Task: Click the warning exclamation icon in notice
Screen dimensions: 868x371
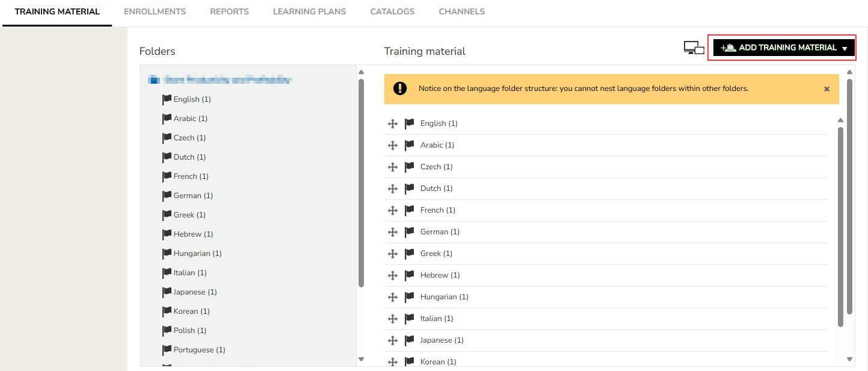Action: 400,89
